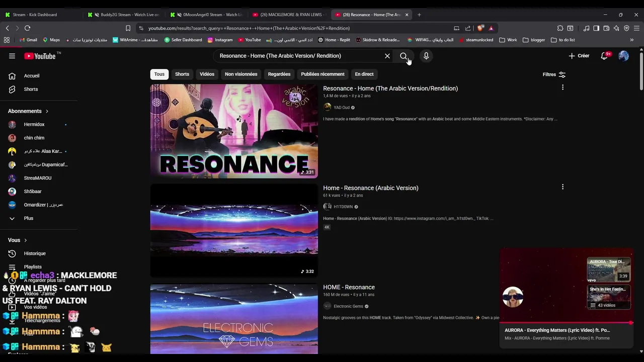Open the 'HOME - Resonance' video title
This screenshot has height=362, width=644.
pos(349,287)
